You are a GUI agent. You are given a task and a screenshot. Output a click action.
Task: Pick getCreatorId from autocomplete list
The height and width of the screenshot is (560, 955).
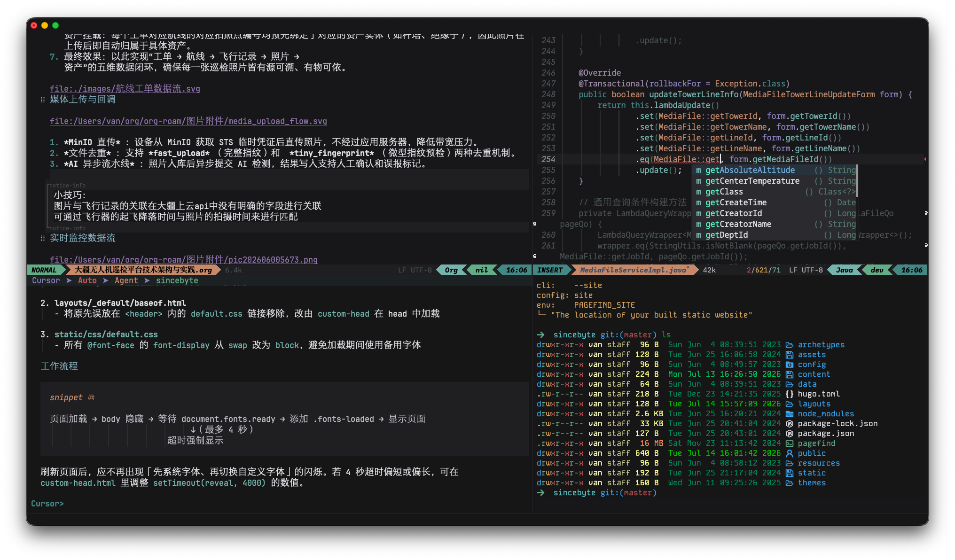(x=775, y=213)
